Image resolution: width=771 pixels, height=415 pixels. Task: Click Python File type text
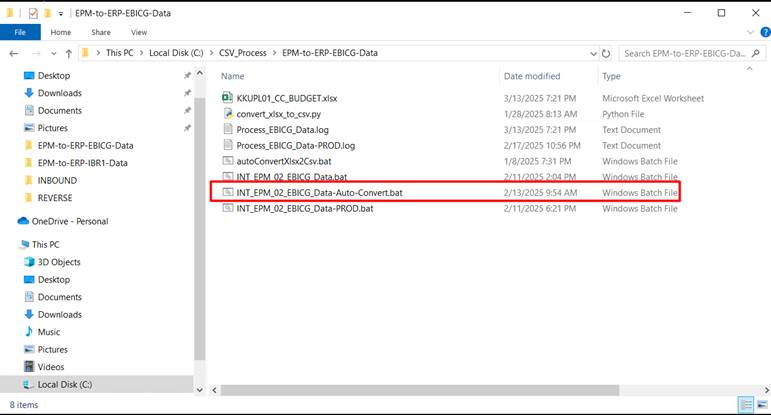pos(623,114)
